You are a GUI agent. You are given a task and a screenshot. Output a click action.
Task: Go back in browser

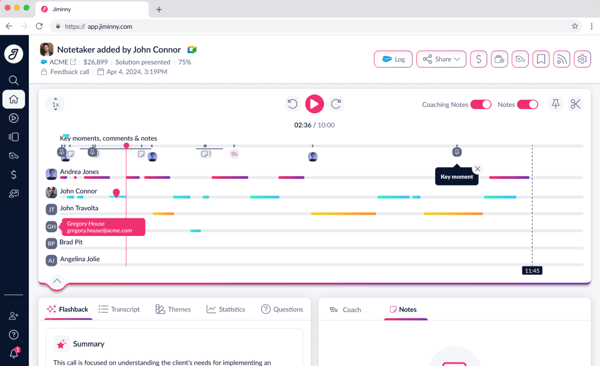pos(9,26)
